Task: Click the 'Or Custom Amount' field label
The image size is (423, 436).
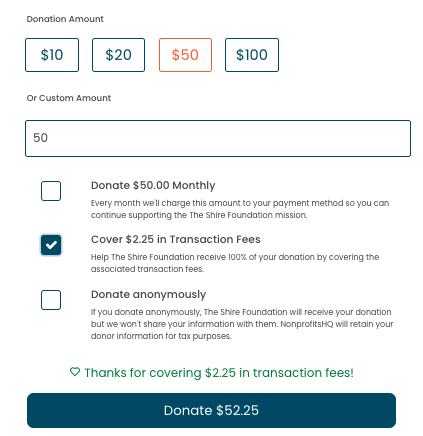Action: 69,98
